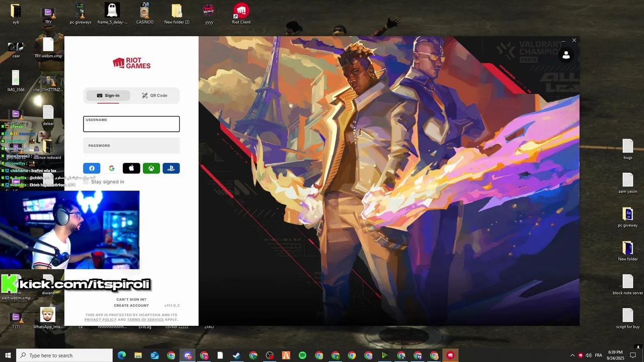Close the Riot Client sign-in window
Image resolution: width=644 pixels, height=362 pixels.
[574, 40]
